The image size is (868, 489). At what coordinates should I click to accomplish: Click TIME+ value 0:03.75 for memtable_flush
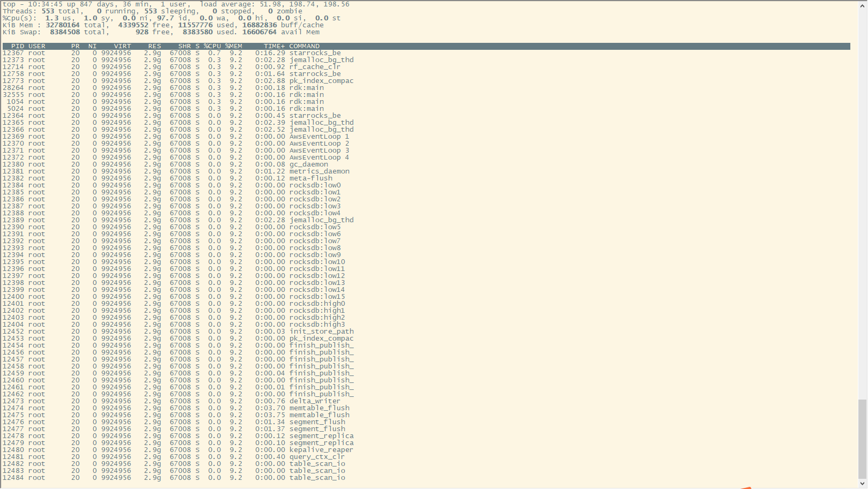[x=270, y=415]
